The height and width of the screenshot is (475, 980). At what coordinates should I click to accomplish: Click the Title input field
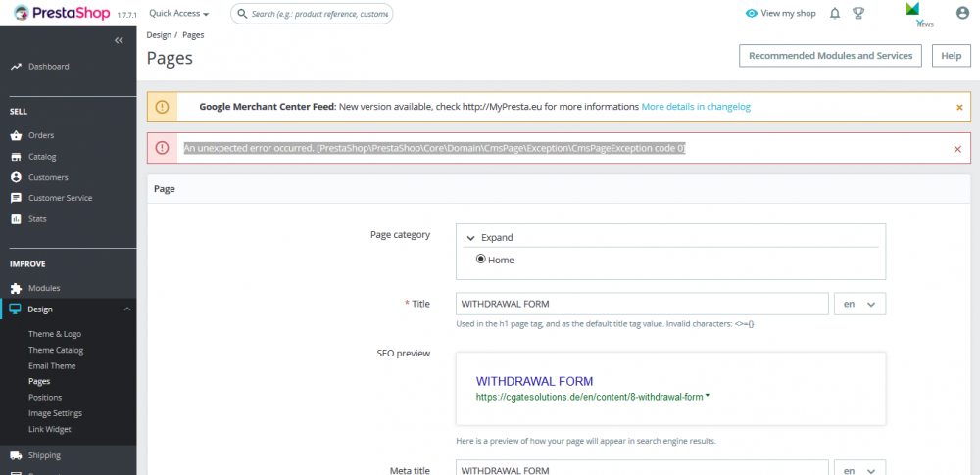click(x=642, y=304)
